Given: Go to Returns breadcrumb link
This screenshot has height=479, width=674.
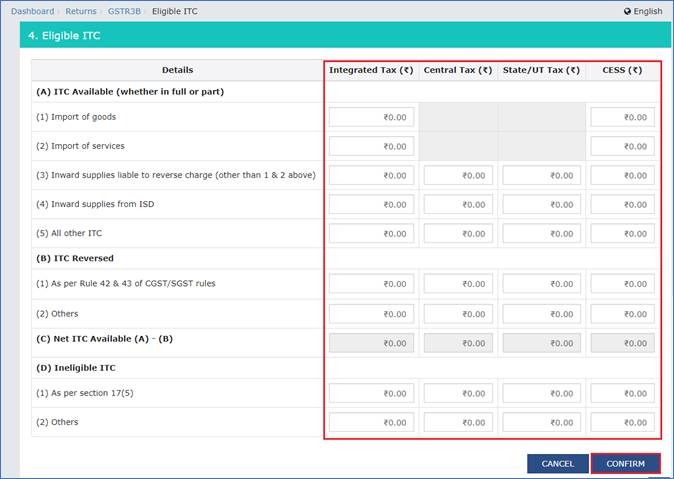Looking at the screenshot, I should tap(81, 12).
